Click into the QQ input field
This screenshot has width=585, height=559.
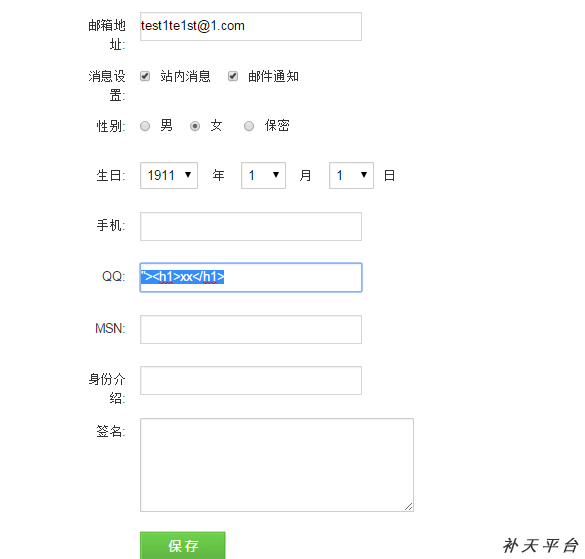[x=251, y=277]
